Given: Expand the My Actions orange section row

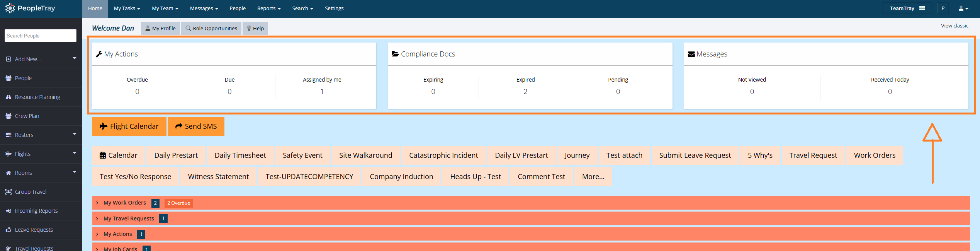Looking at the screenshot, I should click(x=531, y=234).
